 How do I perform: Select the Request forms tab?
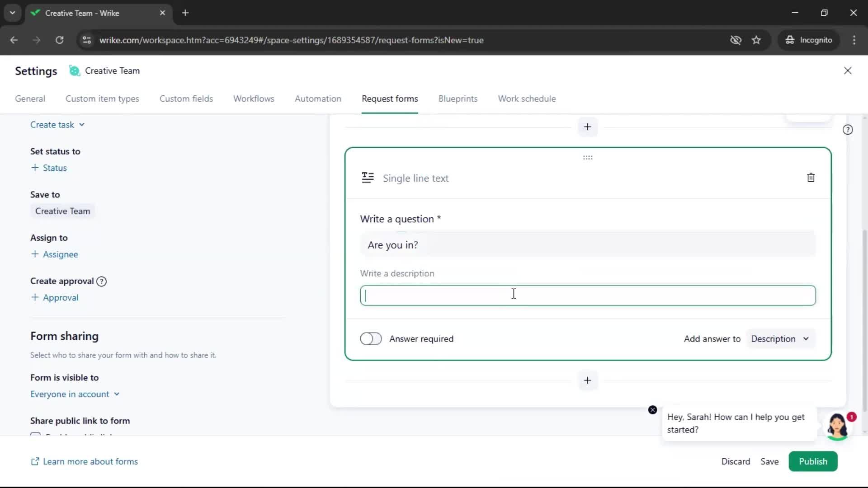click(390, 99)
